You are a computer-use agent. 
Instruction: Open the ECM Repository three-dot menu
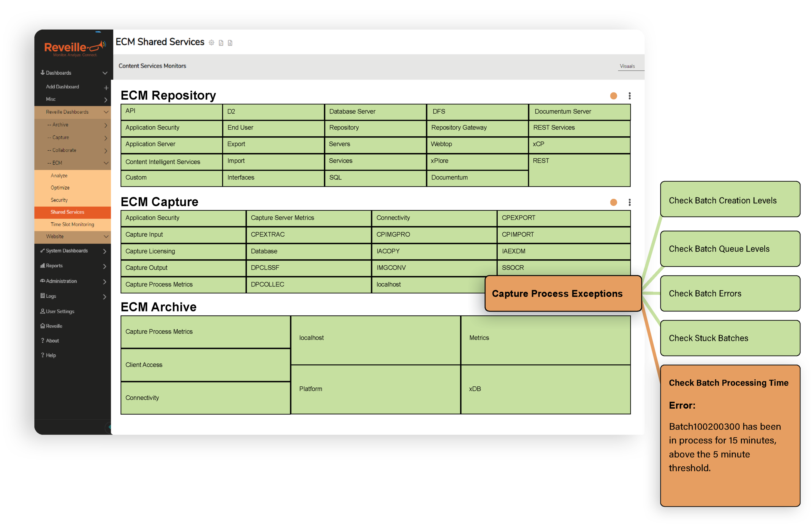tap(630, 96)
